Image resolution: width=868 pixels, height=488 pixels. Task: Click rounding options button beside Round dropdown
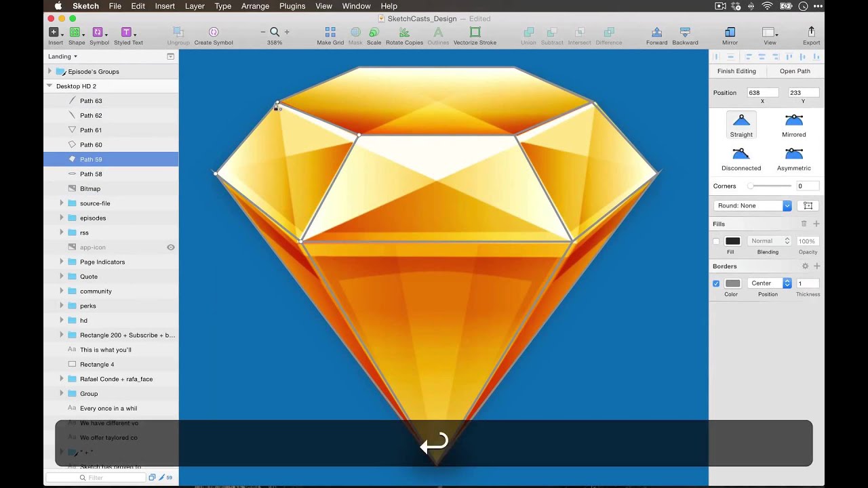click(x=808, y=205)
